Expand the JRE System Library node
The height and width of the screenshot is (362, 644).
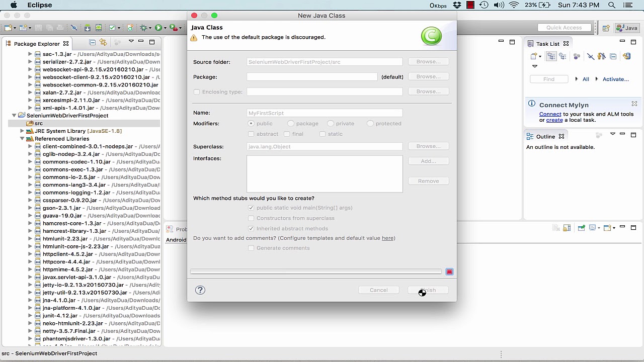(22, 131)
